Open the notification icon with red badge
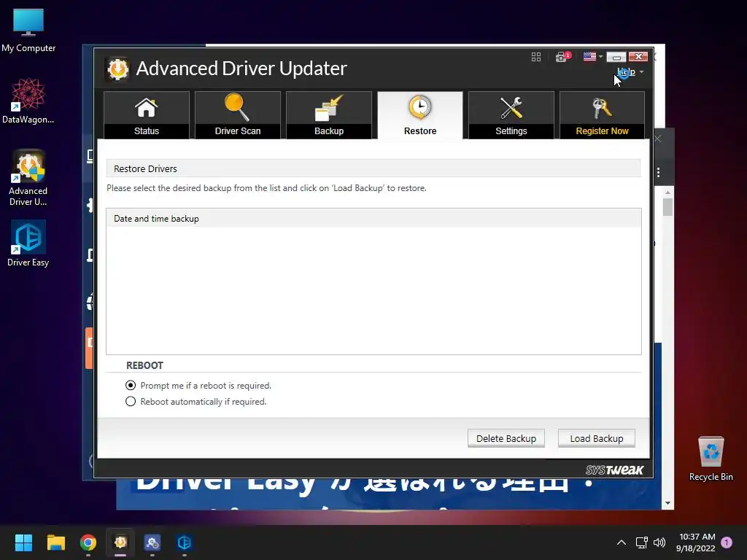This screenshot has width=747, height=560. [x=562, y=57]
